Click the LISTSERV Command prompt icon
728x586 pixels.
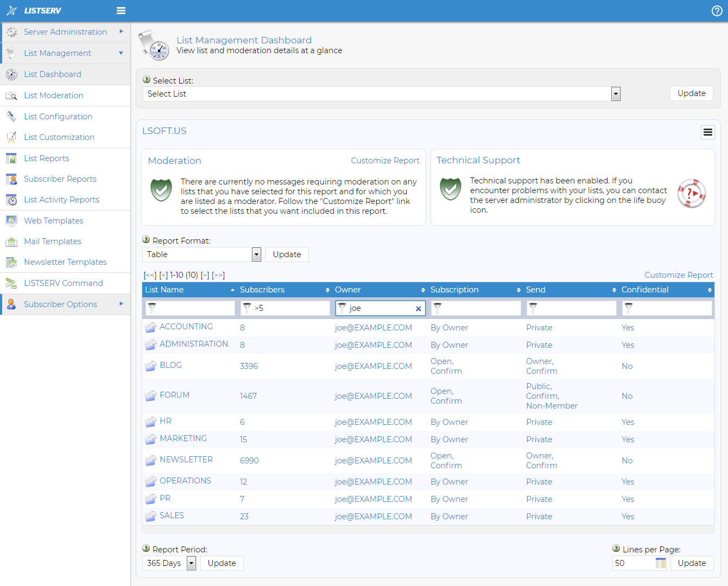click(11, 283)
